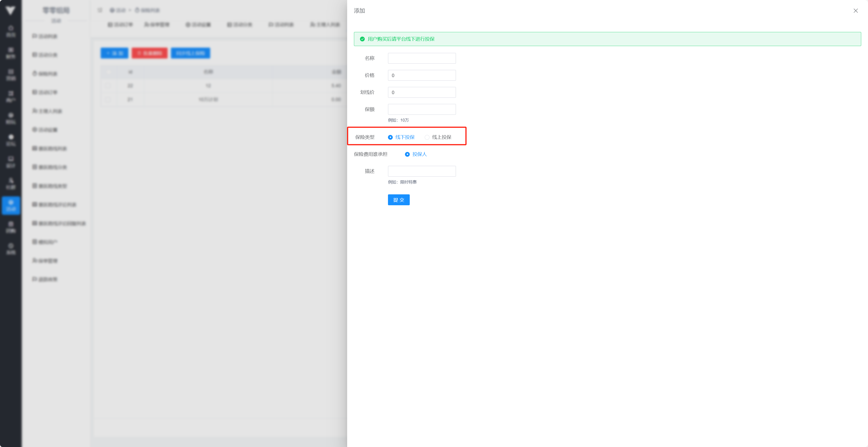Choose the 投保人 radio button

point(407,154)
